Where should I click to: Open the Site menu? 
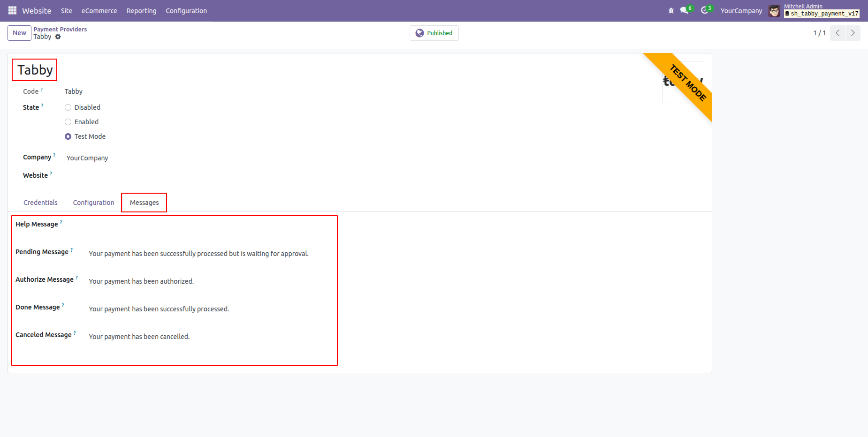67,11
